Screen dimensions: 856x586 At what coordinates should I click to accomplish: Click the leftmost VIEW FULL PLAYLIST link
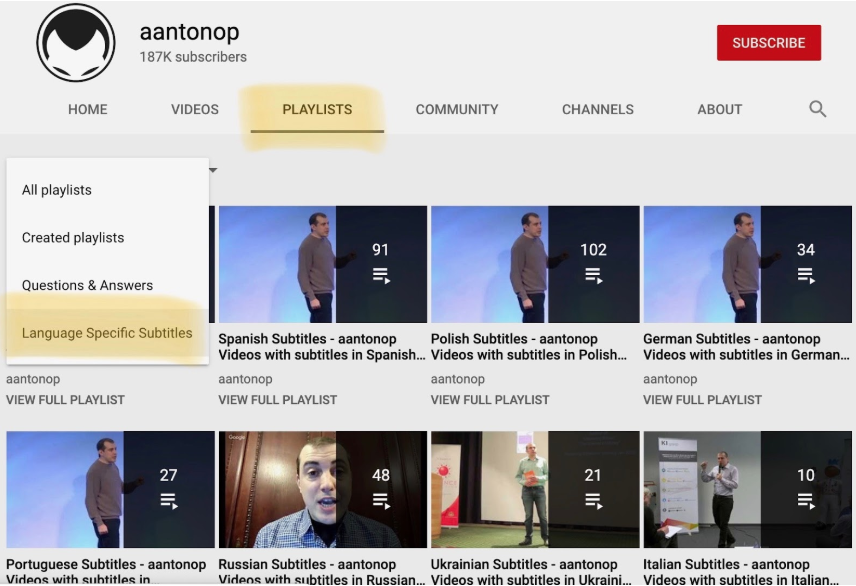click(66, 400)
